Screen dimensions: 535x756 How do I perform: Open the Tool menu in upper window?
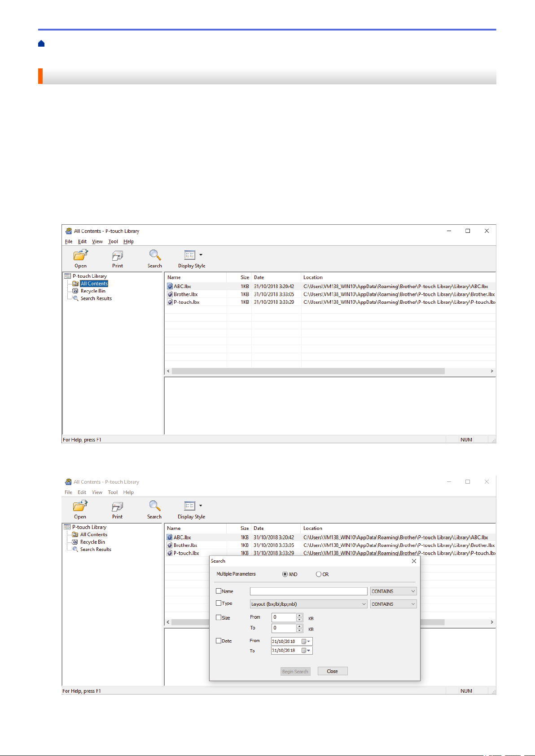click(113, 241)
